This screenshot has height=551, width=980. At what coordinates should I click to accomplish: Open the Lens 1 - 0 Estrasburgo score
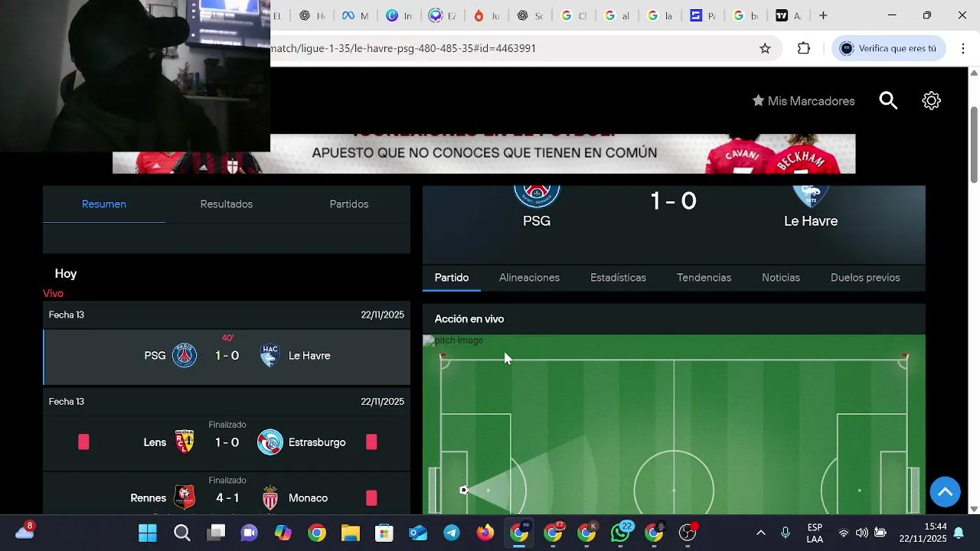tap(227, 442)
